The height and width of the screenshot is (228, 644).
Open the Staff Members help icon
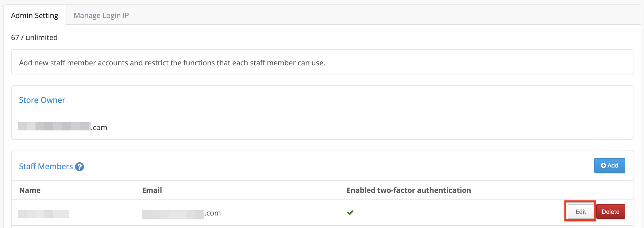click(79, 167)
